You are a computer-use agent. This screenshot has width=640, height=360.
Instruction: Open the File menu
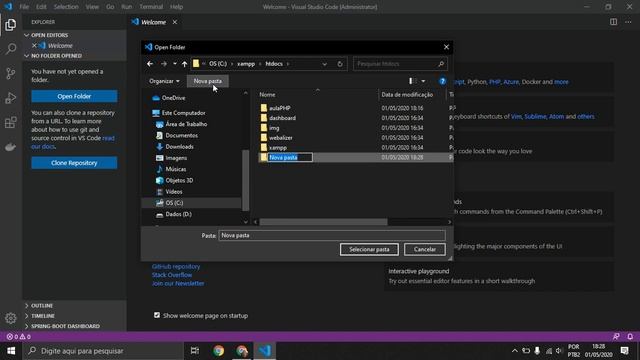[24, 7]
